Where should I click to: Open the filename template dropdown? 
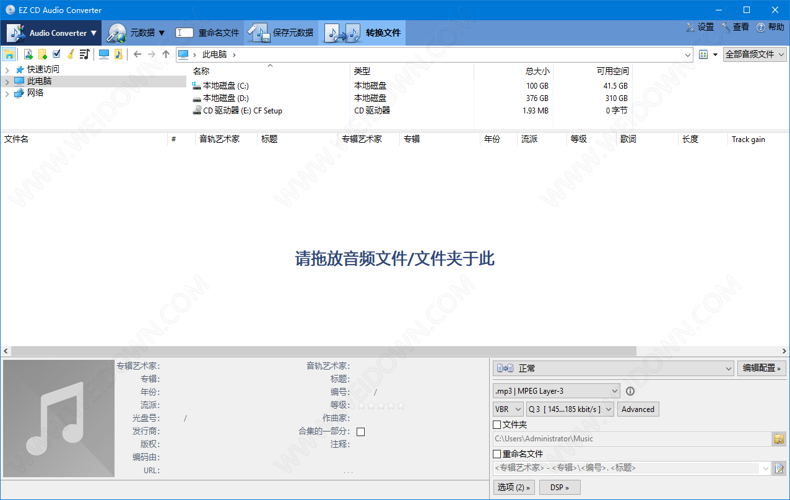765,468
